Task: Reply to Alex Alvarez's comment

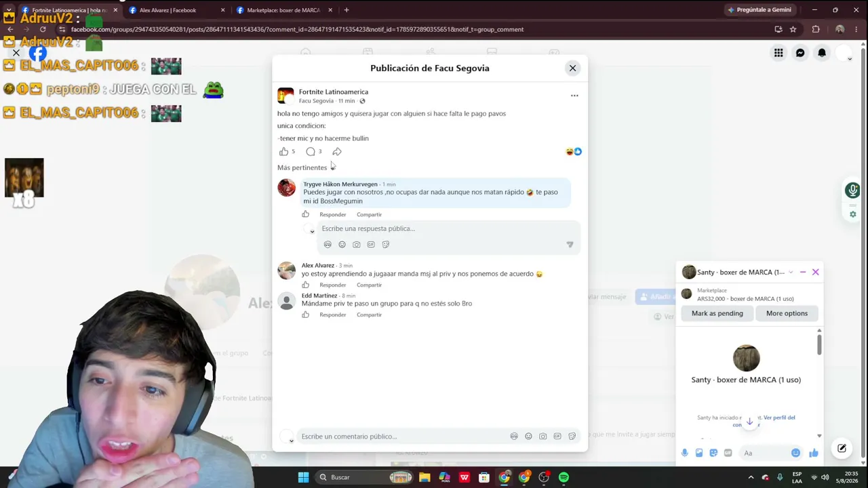Action: (332, 285)
